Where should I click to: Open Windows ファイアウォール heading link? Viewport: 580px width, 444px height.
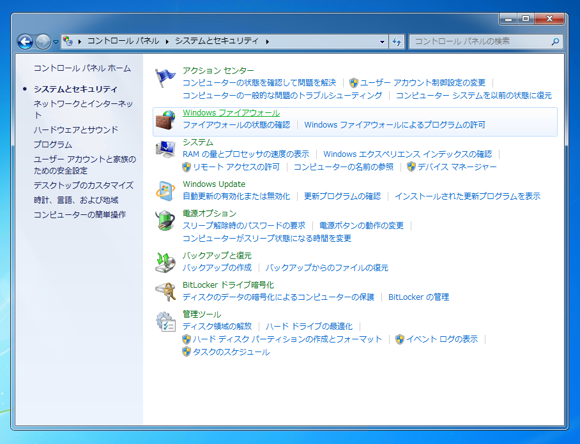(231, 112)
